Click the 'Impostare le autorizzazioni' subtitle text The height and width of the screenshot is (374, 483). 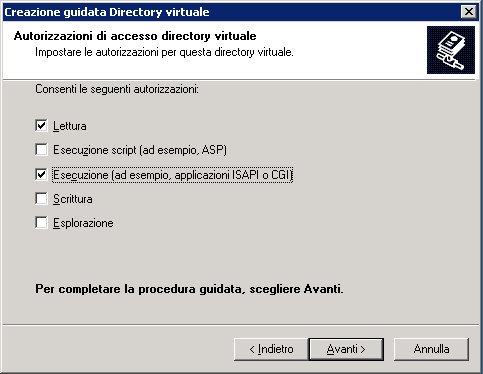coord(164,52)
